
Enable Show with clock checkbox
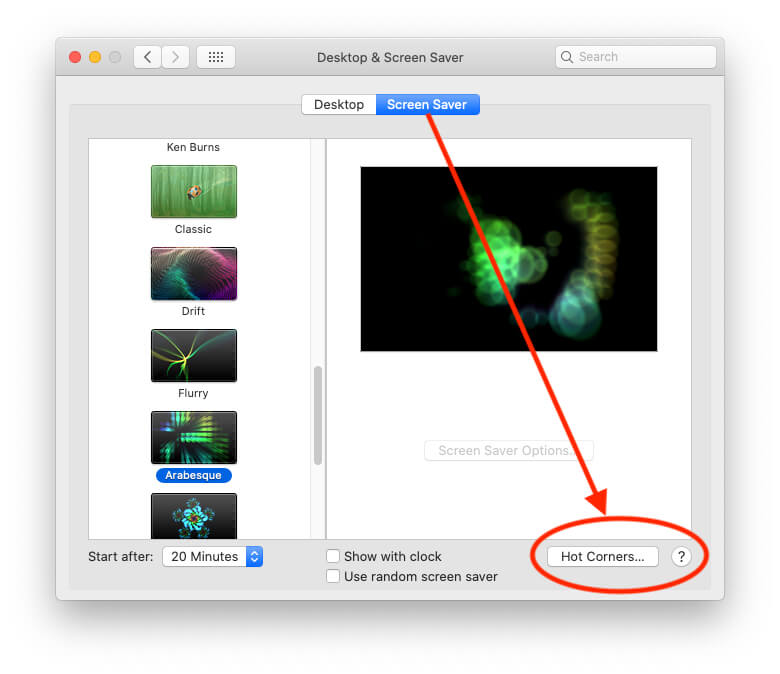coord(333,556)
